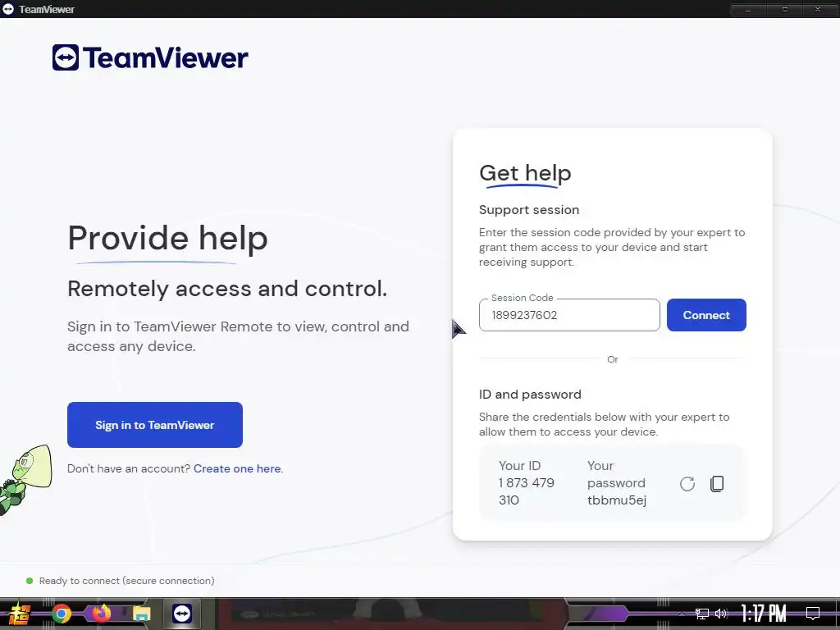Click the Get help heading
The height and width of the screenshot is (630, 840).
coord(525,173)
